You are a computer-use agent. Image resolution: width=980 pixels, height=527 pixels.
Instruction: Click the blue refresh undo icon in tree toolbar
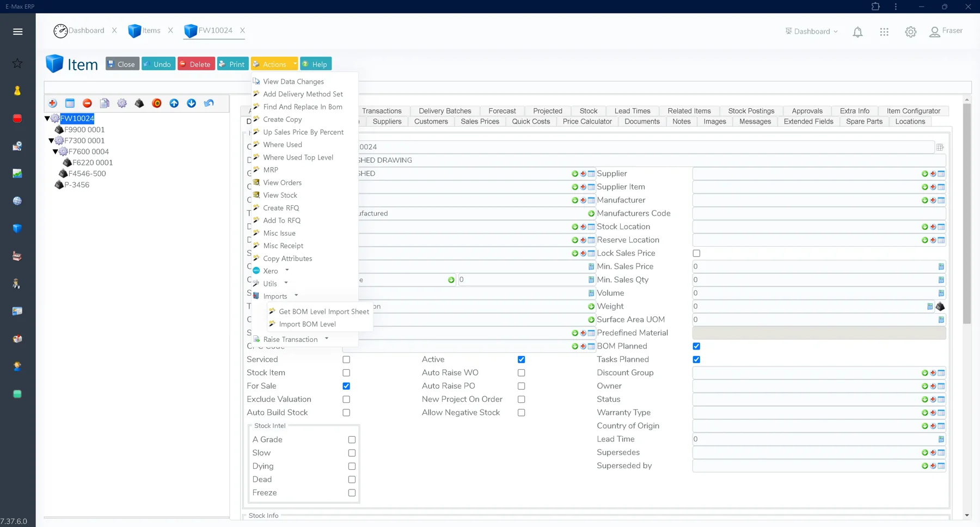[209, 103]
